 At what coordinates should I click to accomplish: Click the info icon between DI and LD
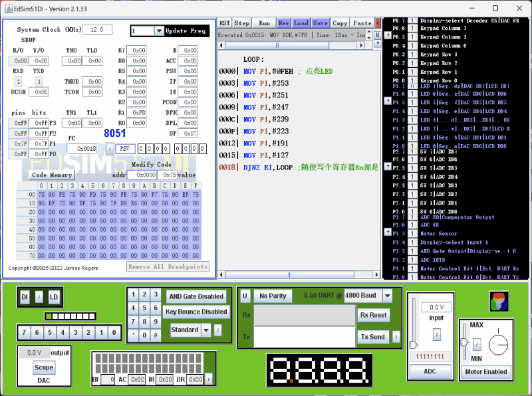click(39, 298)
